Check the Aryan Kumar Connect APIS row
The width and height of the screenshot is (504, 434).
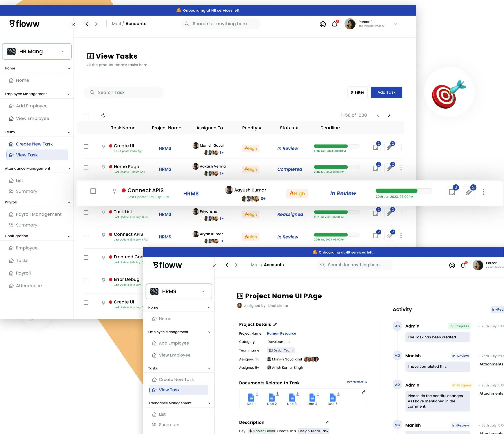(x=86, y=235)
